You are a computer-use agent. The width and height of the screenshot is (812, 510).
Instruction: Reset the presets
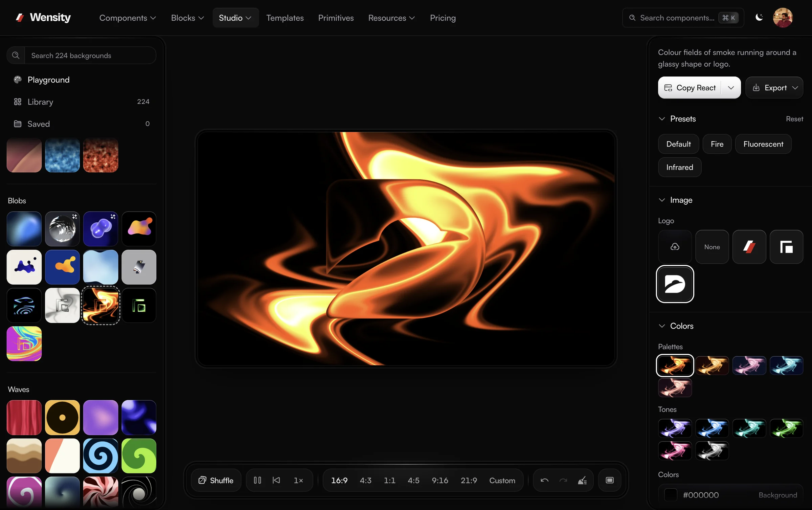coord(794,119)
